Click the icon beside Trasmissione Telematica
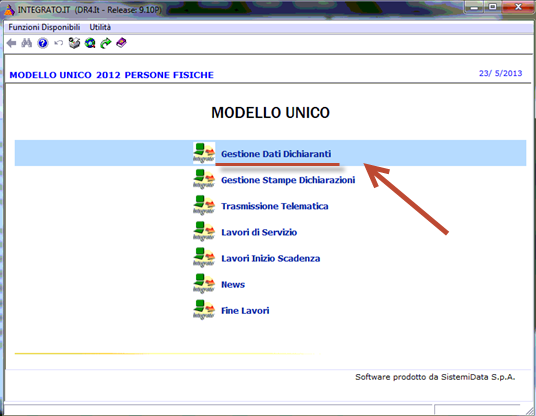The height and width of the screenshot is (416, 536). (x=204, y=205)
